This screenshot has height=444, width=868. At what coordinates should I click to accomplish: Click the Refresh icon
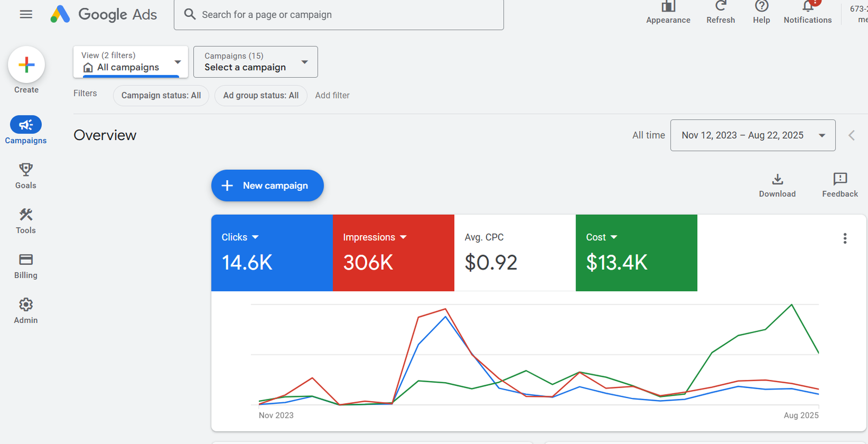tap(720, 8)
